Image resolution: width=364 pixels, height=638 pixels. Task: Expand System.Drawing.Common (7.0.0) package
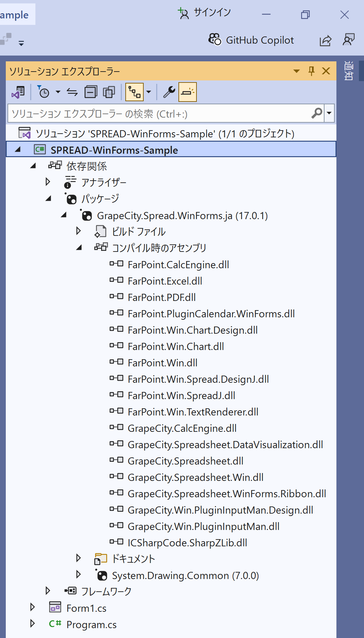pos(79,575)
